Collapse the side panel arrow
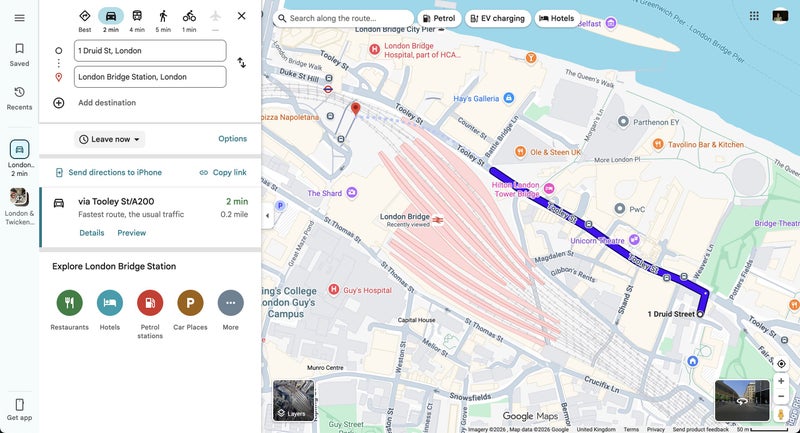This screenshot has height=433, width=800. (267, 216)
